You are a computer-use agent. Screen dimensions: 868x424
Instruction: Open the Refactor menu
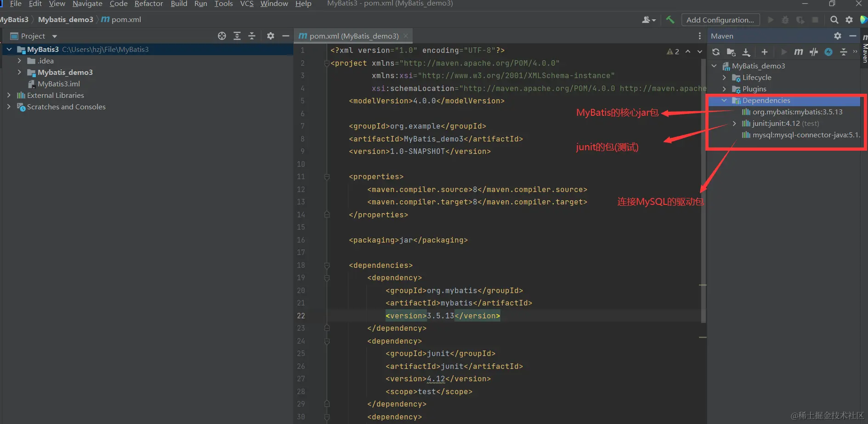coord(148,4)
